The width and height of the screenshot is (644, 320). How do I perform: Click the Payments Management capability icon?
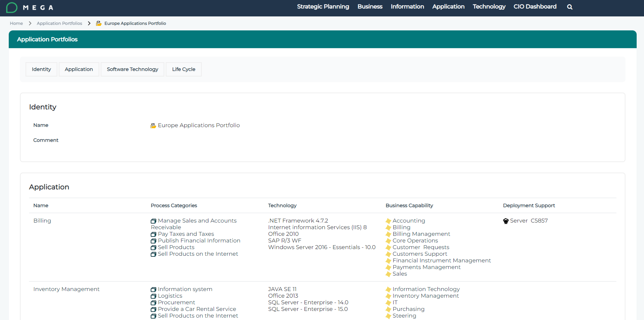pos(388,268)
